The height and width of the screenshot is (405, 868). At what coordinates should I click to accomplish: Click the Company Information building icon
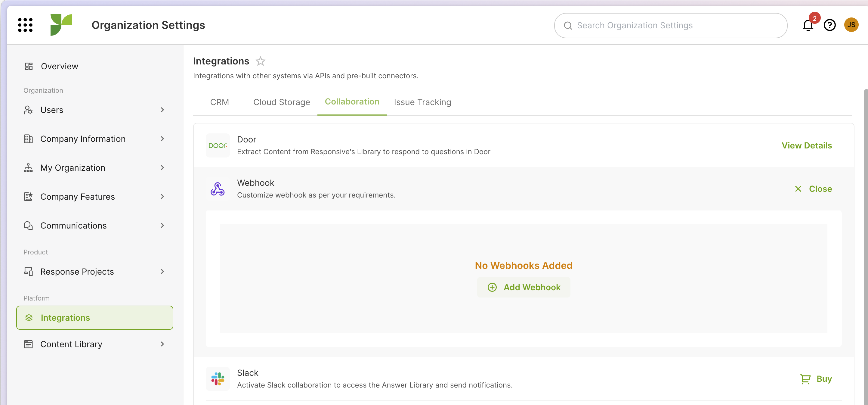[x=28, y=139]
